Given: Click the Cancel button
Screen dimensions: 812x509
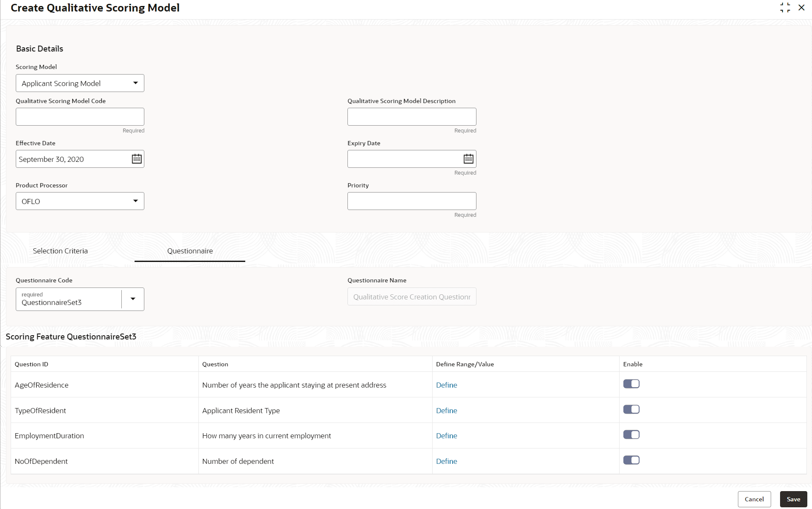Looking at the screenshot, I should [754, 499].
